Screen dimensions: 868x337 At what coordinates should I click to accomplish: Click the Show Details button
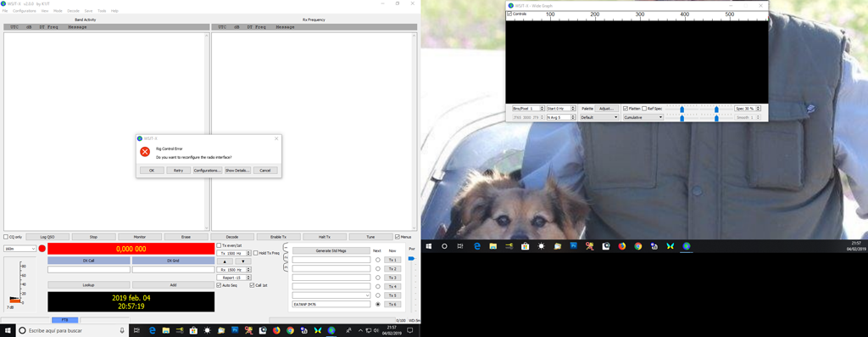click(237, 170)
